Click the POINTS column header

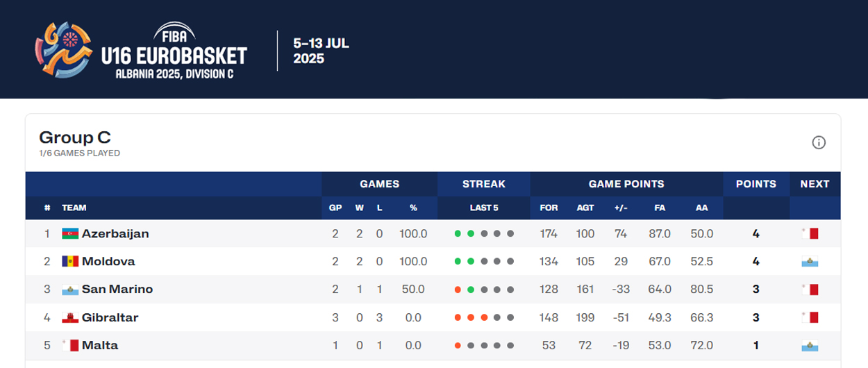[x=756, y=184]
